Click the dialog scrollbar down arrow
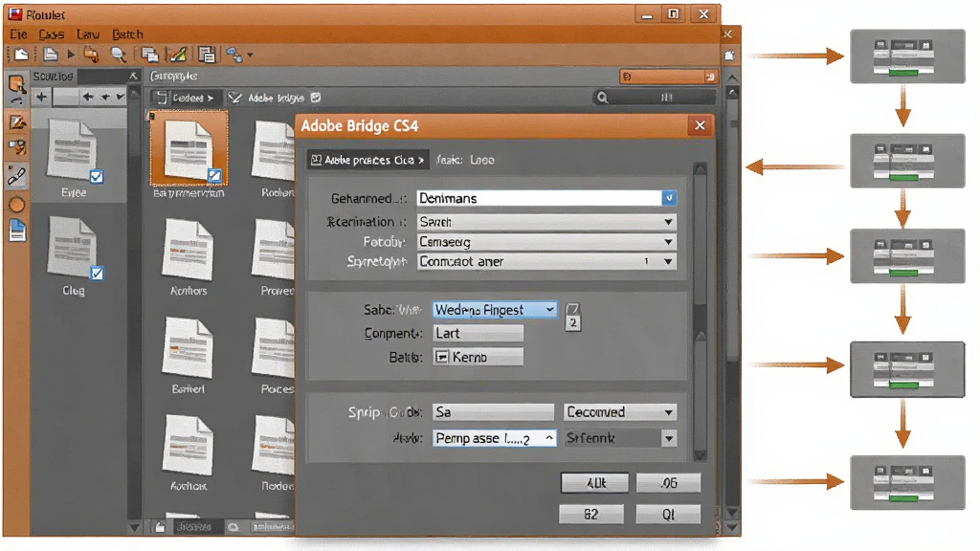 click(x=700, y=454)
